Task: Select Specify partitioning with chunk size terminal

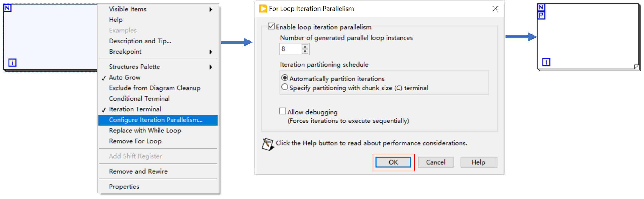Action: click(x=285, y=87)
